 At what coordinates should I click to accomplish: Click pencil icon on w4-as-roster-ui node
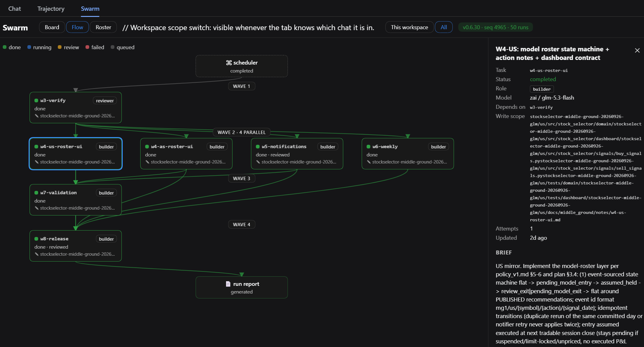coord(147,162)
